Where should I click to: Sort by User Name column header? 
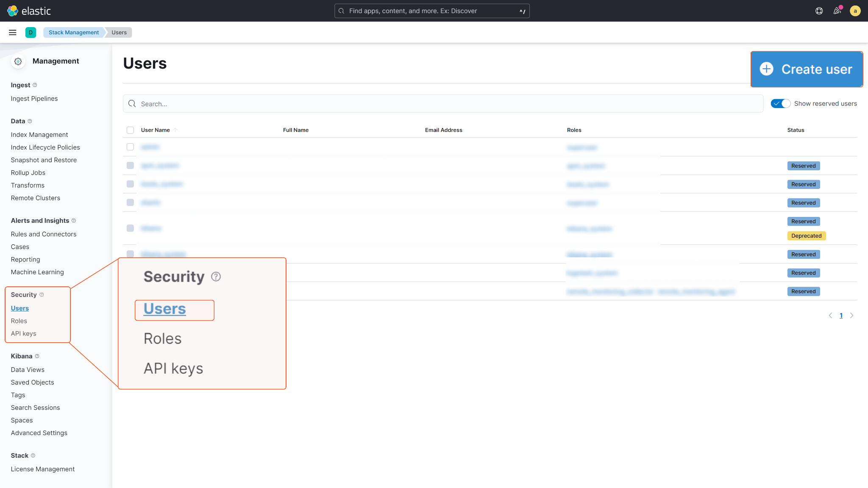pos(156,130)
